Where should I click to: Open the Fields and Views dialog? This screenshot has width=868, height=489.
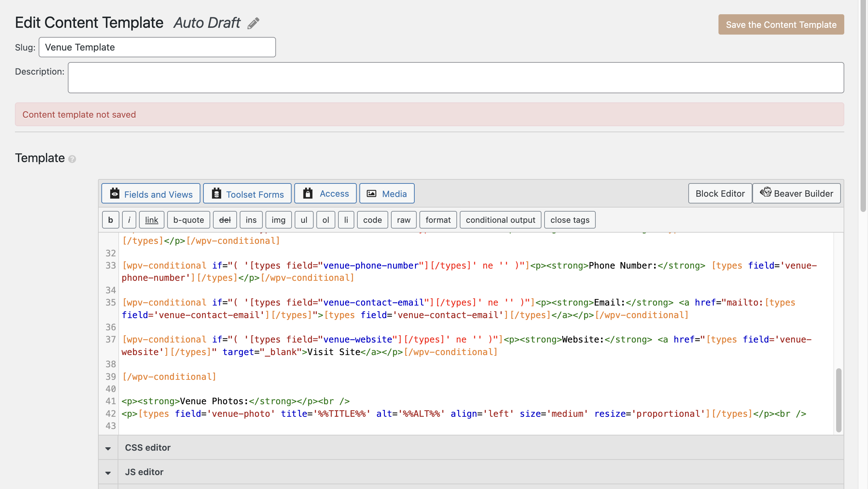(x=151, y=194)
